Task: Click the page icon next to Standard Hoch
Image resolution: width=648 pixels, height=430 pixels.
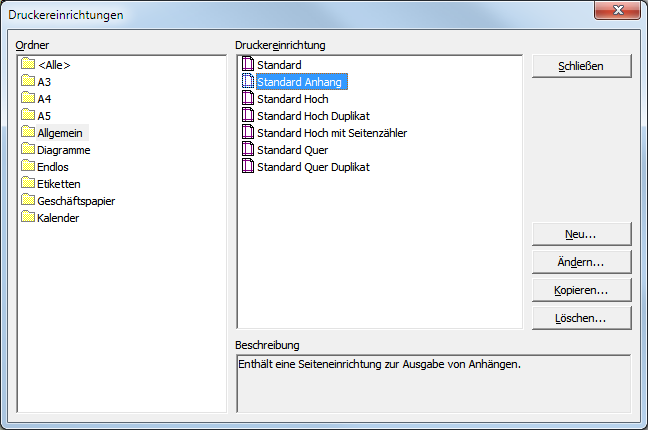Action: 248,99
